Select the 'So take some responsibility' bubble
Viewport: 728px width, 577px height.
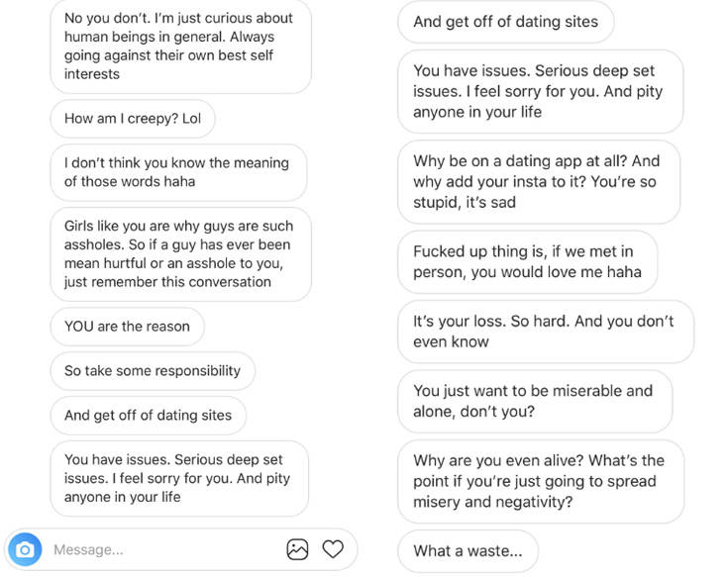click(153, 371)
